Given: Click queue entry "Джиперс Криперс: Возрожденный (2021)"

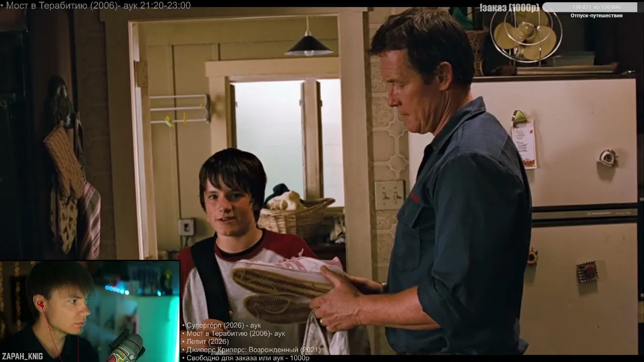Looking at the screenshot, I should tap(253, 349).
